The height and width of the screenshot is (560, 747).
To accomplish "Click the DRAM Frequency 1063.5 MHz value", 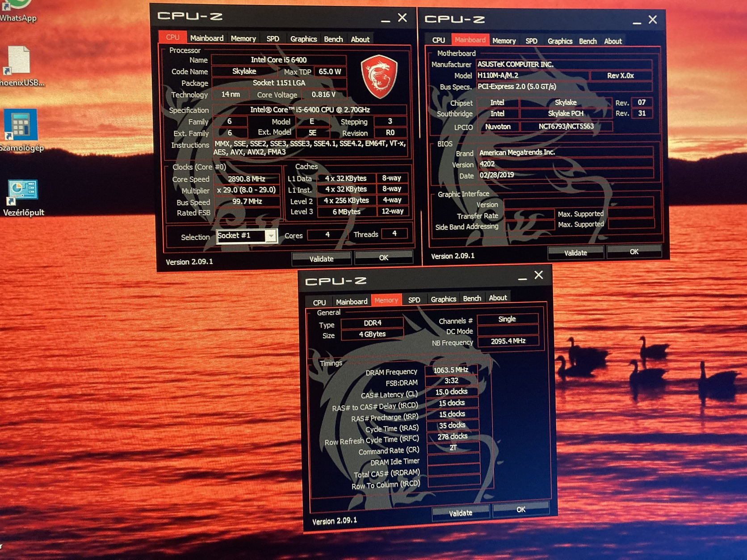I will pos(451,370).
